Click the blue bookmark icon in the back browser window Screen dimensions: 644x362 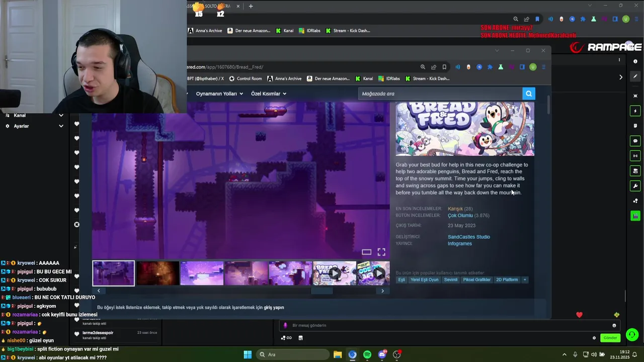coord(537,19)
